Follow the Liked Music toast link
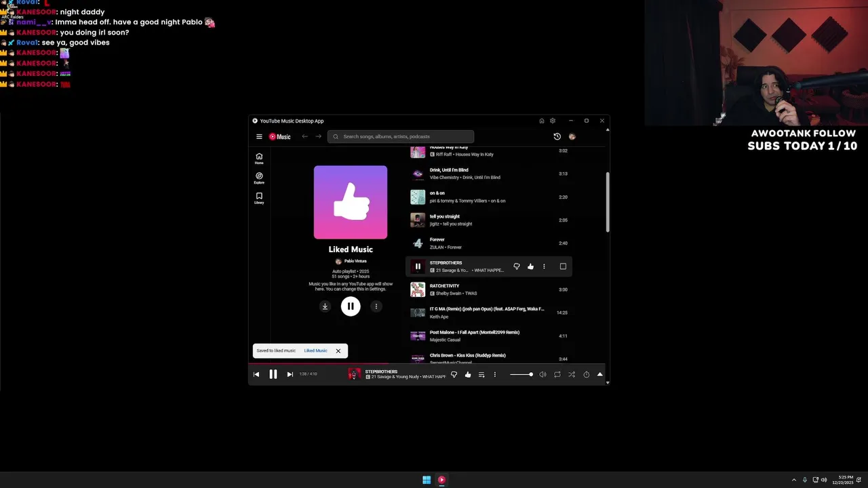 tap(315, 350)
